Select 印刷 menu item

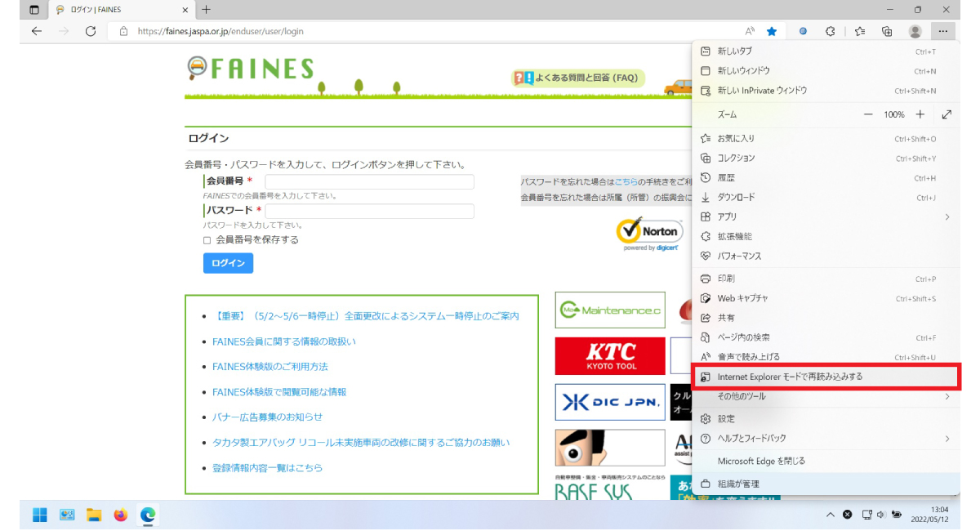point(826,279)
